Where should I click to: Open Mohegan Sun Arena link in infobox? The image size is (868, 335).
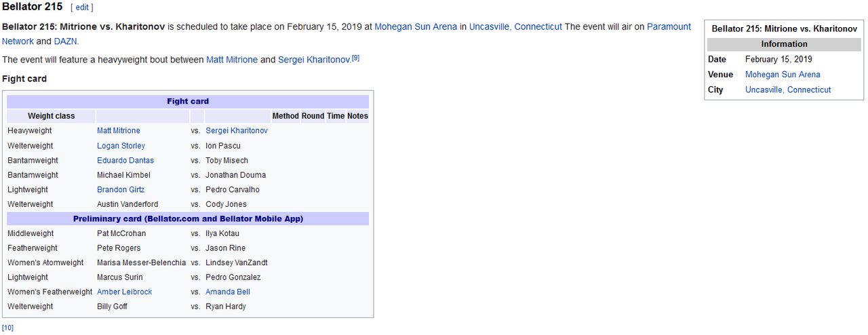pyautogui.click(x=783, y=75)
